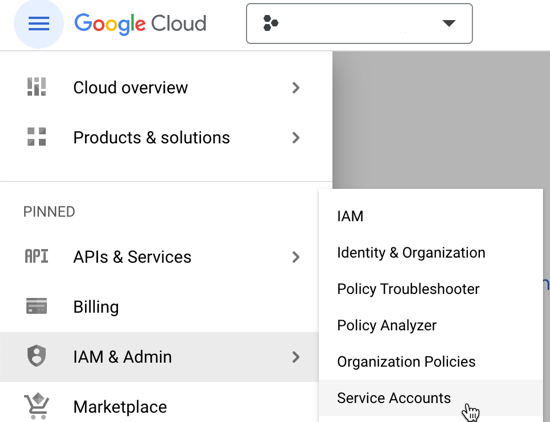This screenshot has height=422, width=550.
Task: Click the Google Cloud logo
Action: [140, 24]
